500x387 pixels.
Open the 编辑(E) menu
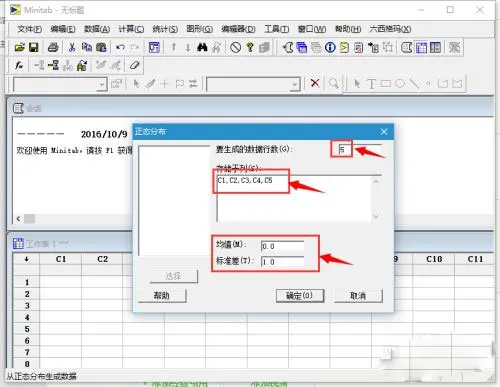pos(63,29)
